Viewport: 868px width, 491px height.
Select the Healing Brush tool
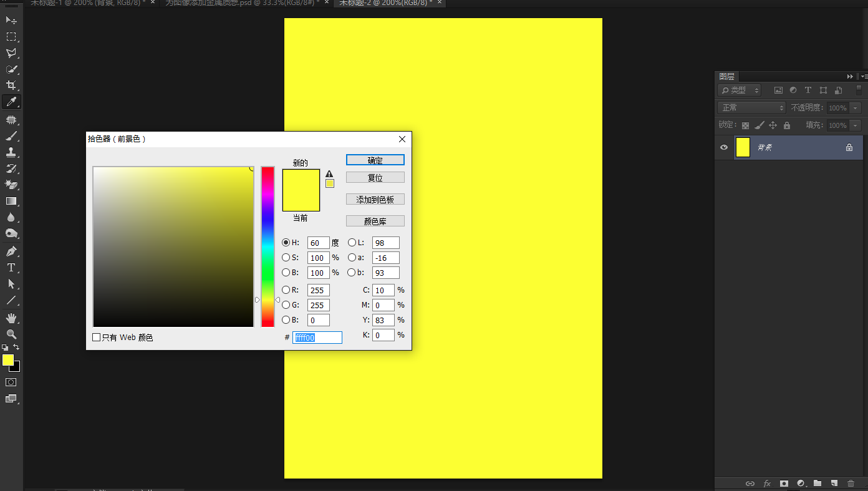[x=11, y=119]
